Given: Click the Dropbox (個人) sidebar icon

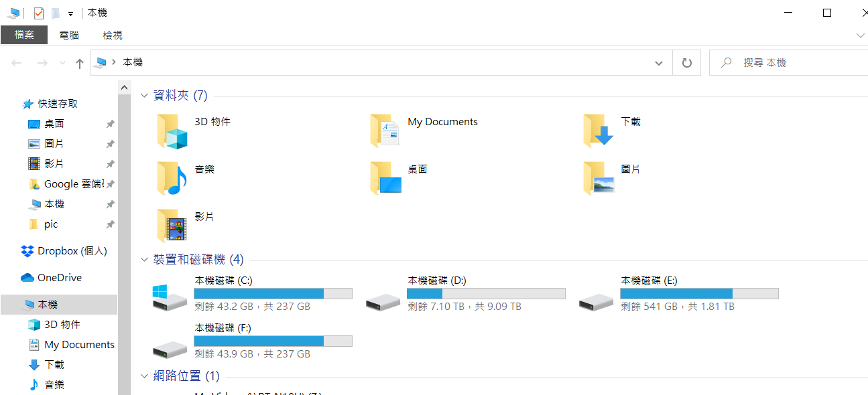Looking at the screenshot, I should [27, 251].
